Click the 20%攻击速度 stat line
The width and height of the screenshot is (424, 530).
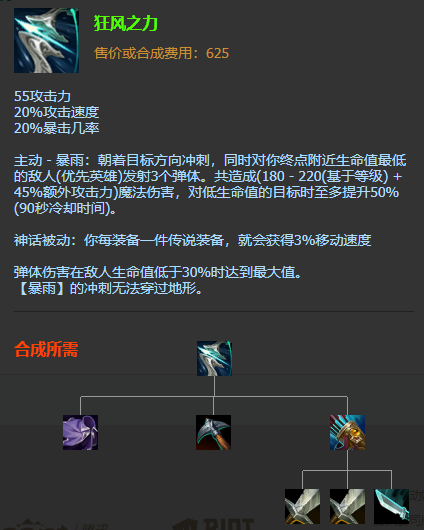[x=56, y=112]
